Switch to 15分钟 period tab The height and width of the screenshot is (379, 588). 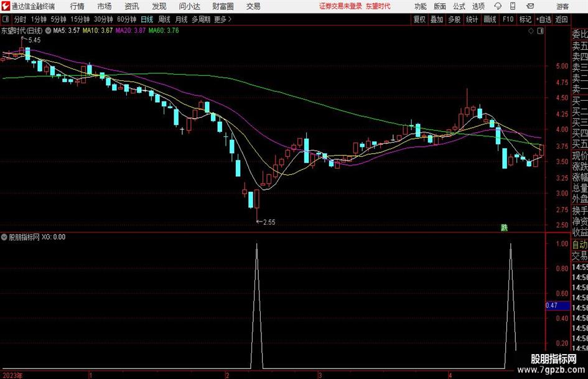pyautogui.click(x=80, y=19)
